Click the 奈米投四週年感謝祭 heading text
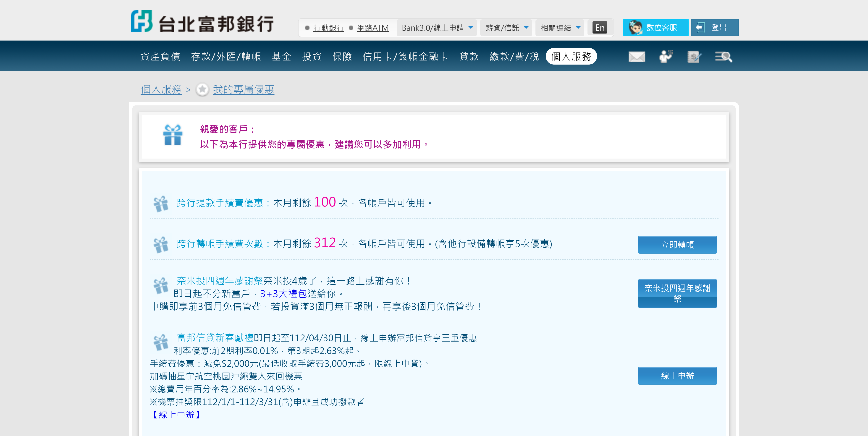 point(220,281)
